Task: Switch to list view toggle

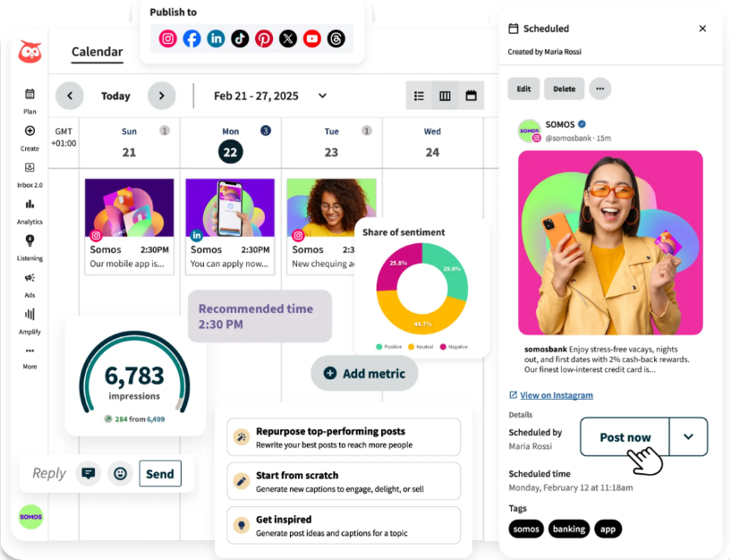Action: [x=419, y=96]
